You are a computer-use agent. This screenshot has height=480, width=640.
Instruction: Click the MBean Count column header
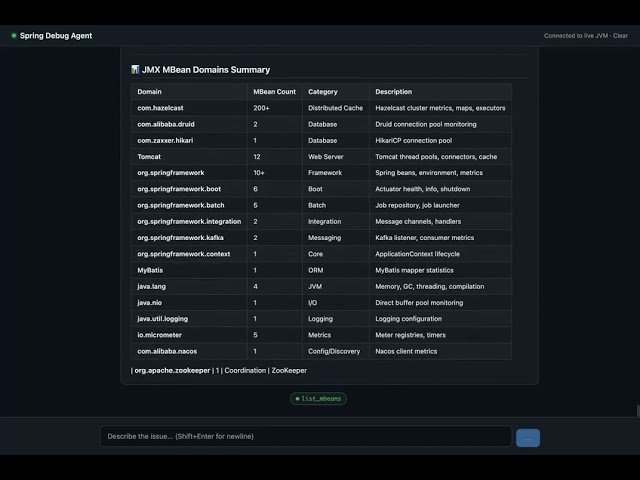274,91
